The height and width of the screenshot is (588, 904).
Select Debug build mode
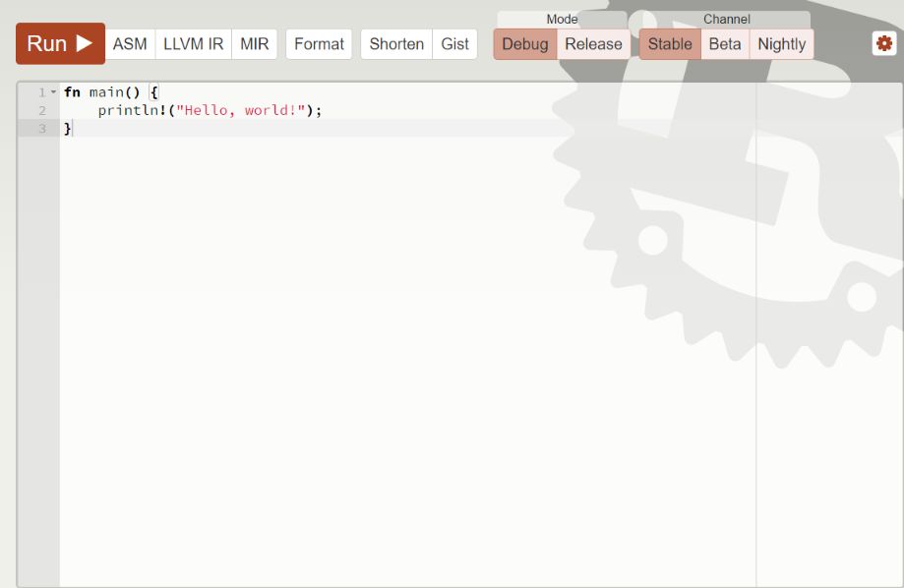coord(525,44)
